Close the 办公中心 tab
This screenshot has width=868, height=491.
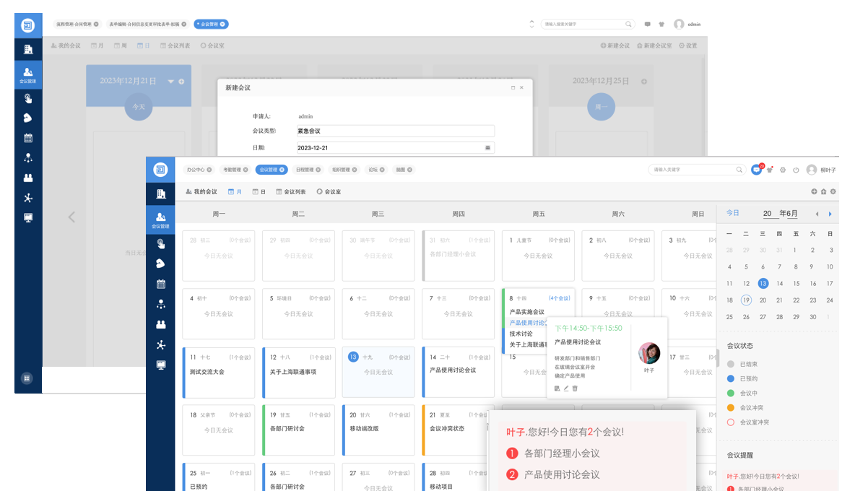click(x=209, y=170)
